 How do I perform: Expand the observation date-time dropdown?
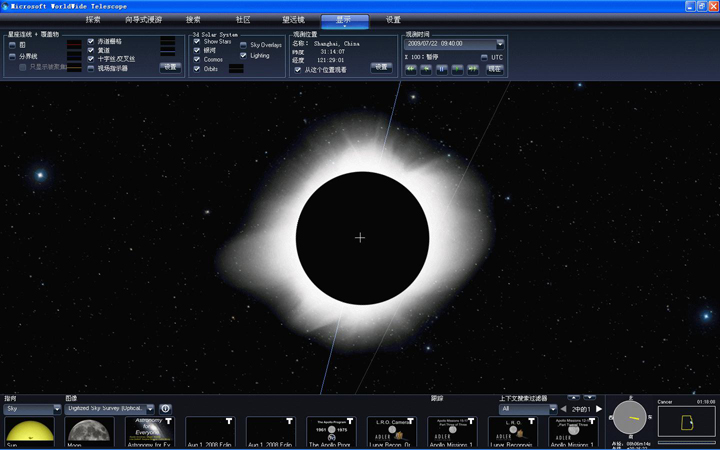[500, 44]
